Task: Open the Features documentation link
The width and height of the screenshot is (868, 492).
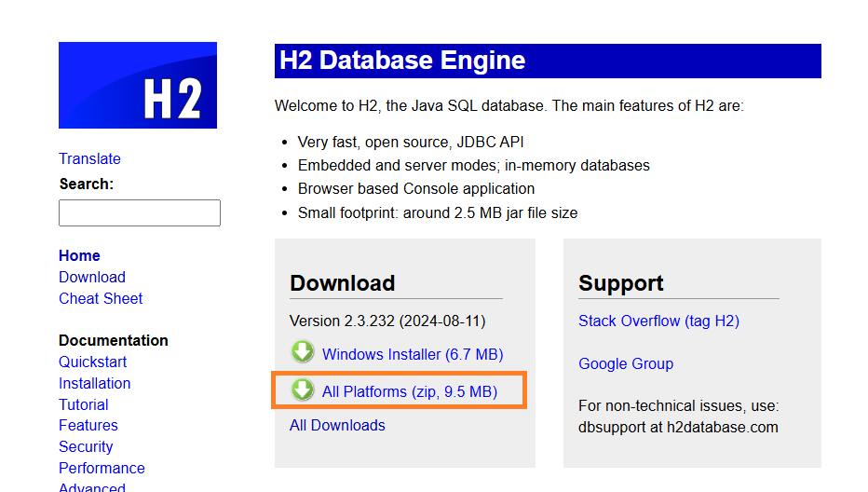Action: point(88,426)
